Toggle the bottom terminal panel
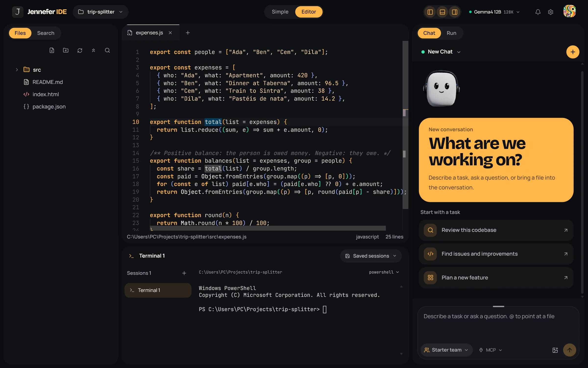The width and height of the screenshot is (588, 368). (x=442, y=12)
